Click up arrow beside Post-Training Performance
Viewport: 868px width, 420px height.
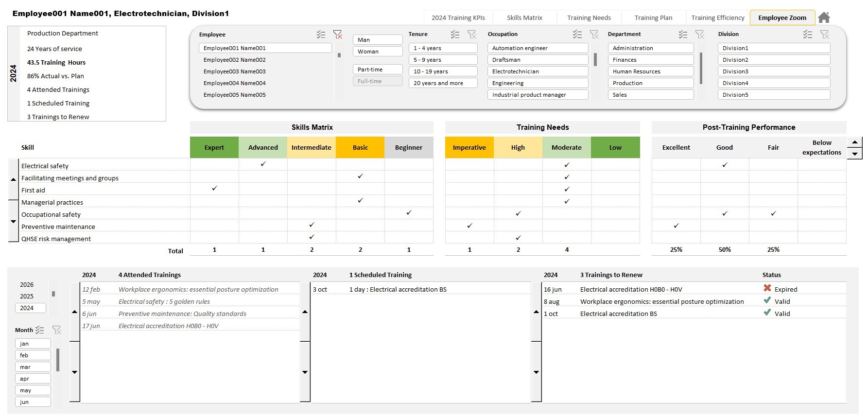(855, 142)
